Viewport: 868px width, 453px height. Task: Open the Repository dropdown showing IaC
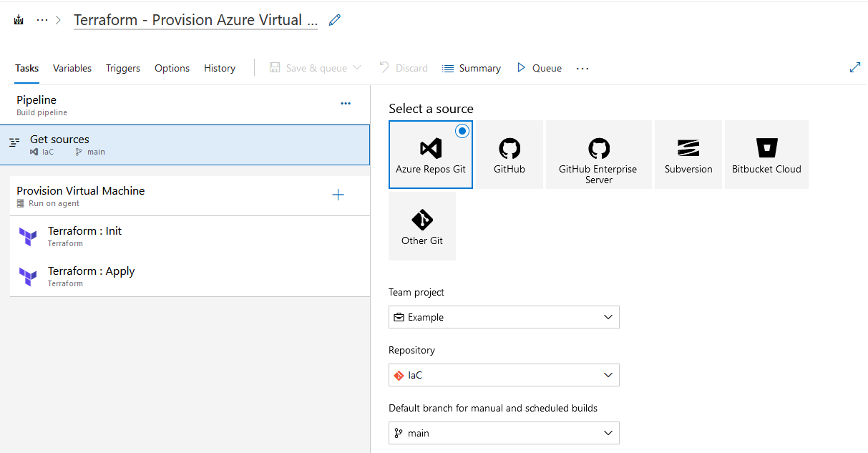tap(504, 375)
